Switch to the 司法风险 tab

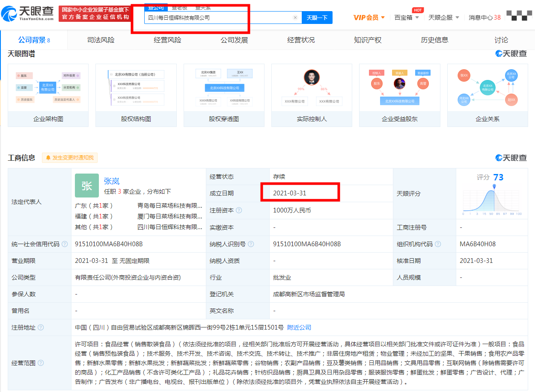101,40
